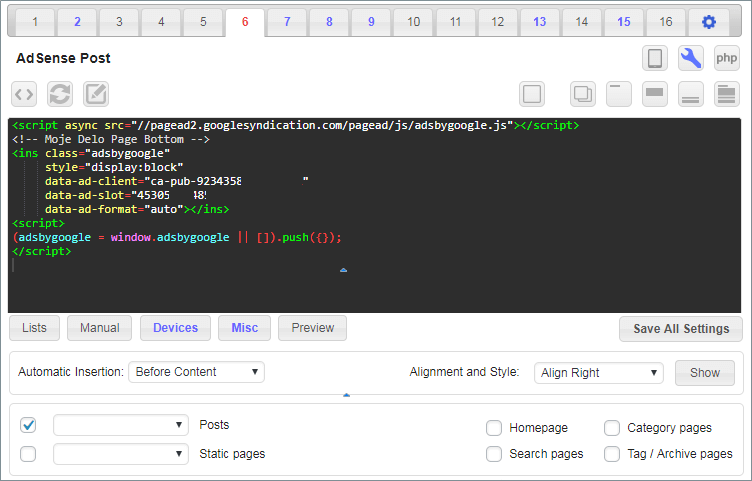Enable the Static pages checkbox
The width and height of the screenshot is (752, 481).
28,454
